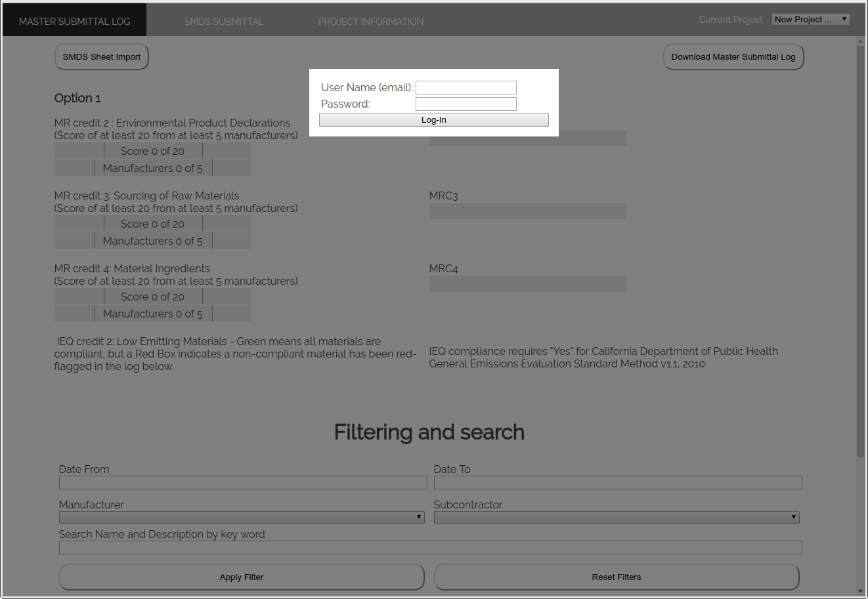
Task: Expand the Subcontractor filter dropdown
Action: point(617,517)
